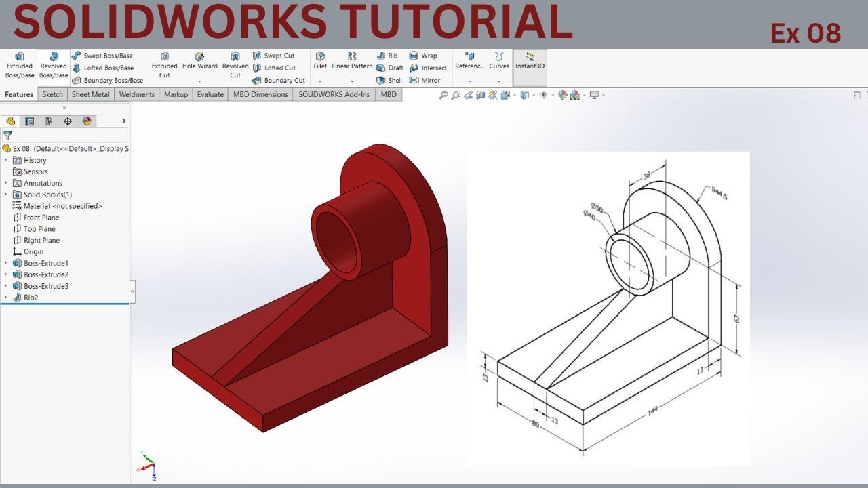Switch to the Features tab

pos(19,94)
